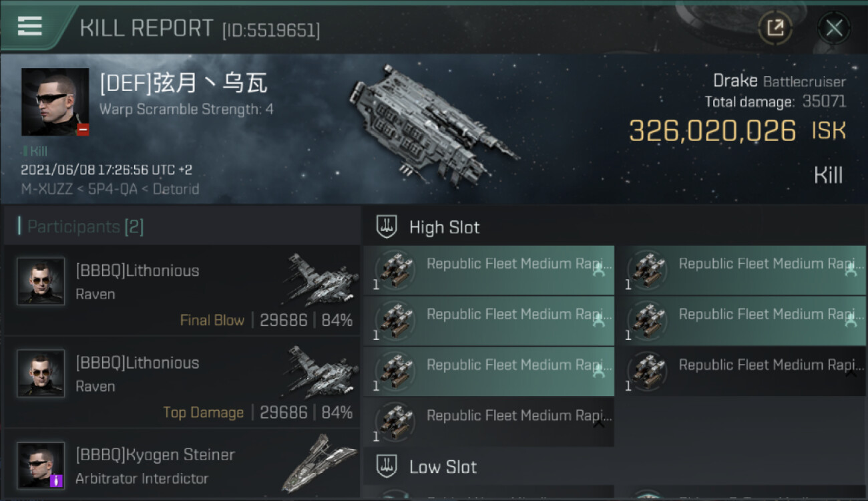Open the Participants [2] header

[85, 227]
